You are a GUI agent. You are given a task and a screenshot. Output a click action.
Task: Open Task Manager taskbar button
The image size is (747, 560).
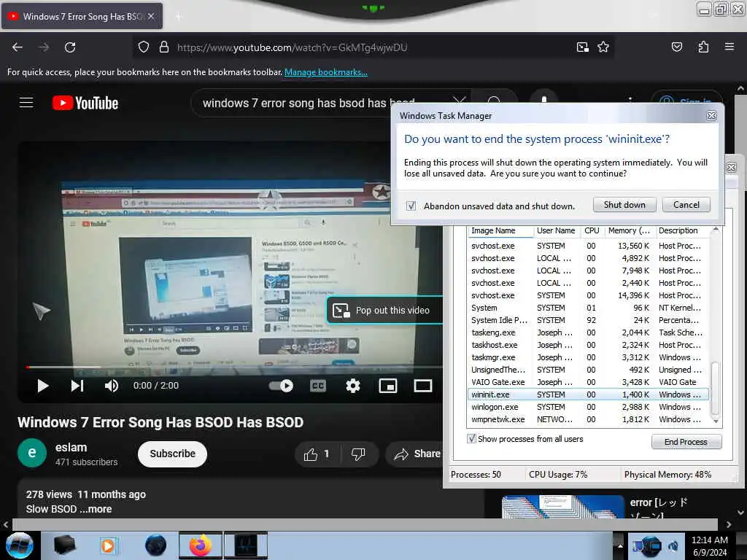246,545
